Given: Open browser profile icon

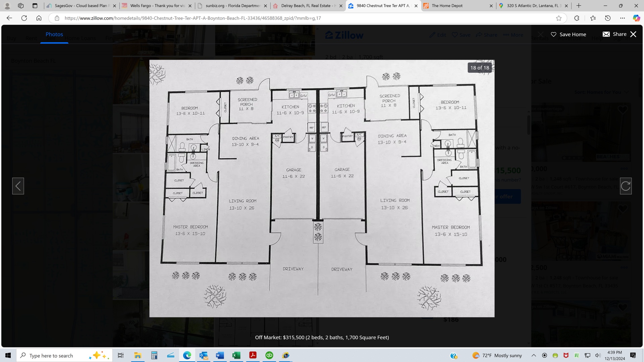Looking at the screenshot, I should click(7, 6).
